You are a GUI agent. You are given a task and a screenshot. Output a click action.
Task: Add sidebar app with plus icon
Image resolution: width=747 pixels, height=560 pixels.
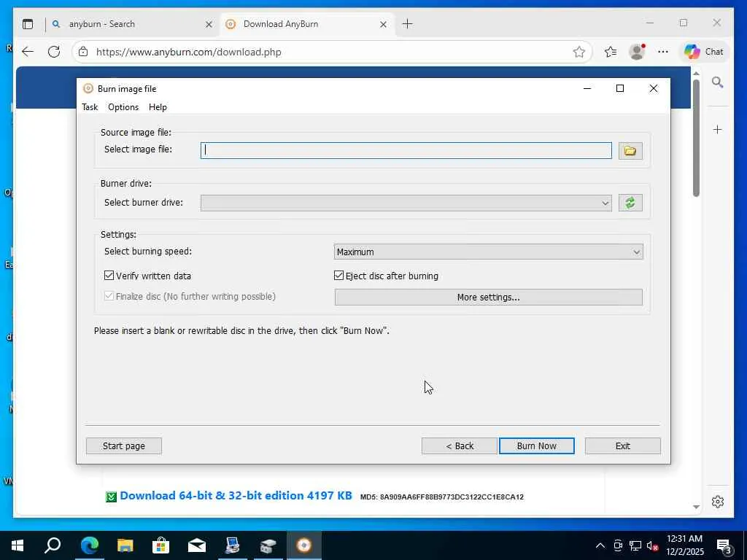718,130
